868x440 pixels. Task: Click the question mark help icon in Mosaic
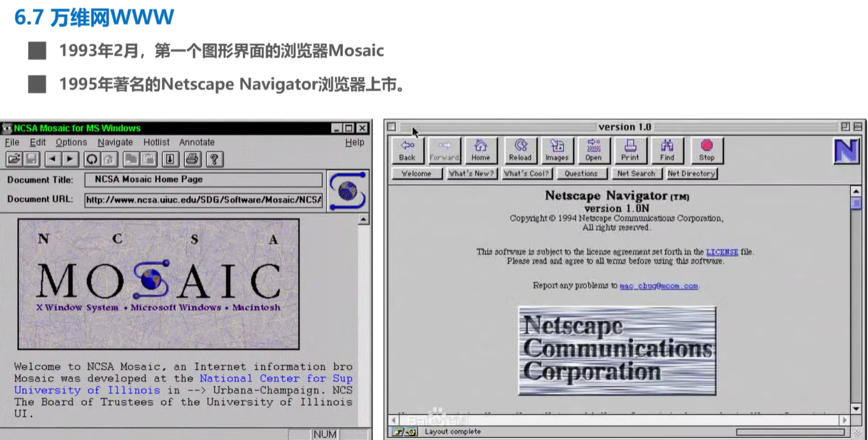215,159
